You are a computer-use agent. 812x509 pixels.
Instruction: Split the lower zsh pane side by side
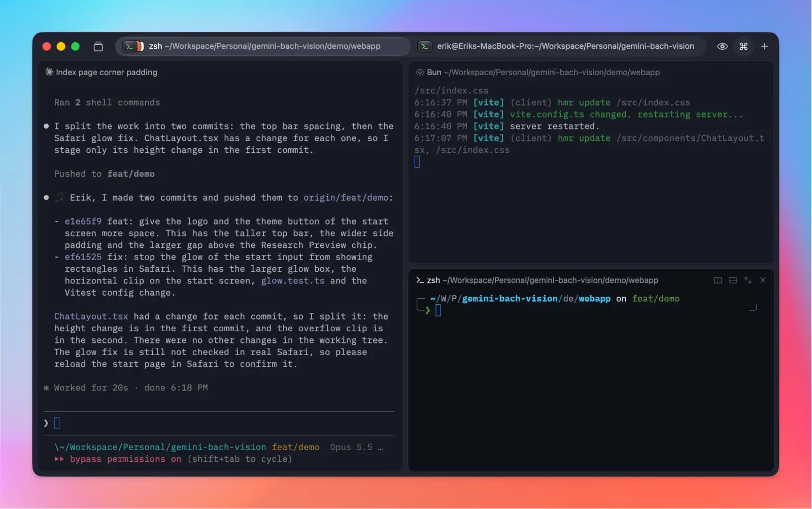[x=718, y=280]
